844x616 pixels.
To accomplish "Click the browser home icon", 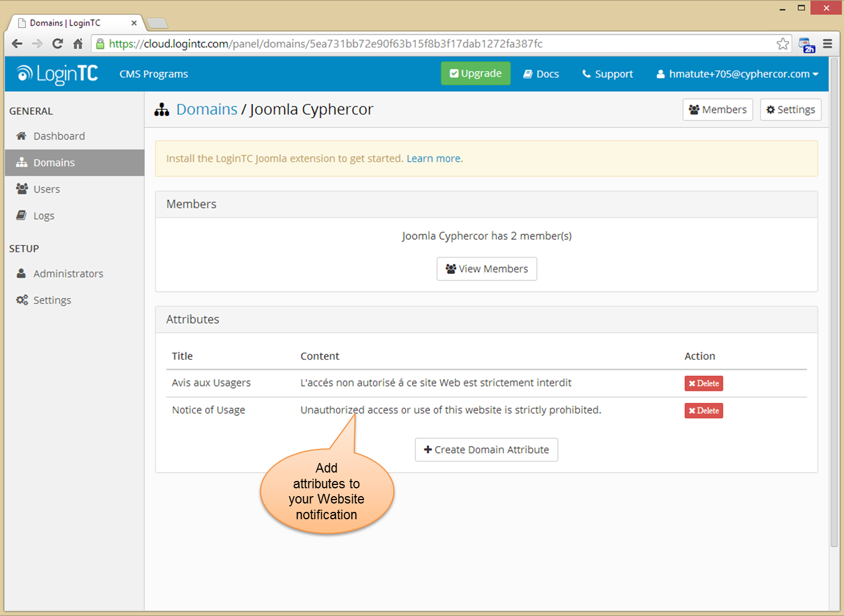I will [78, 44].
